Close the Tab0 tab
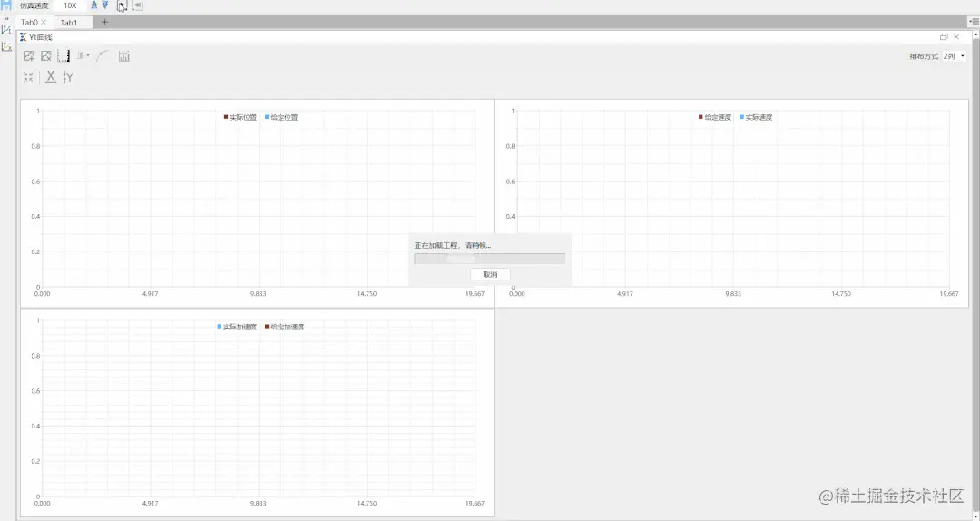980x521 pixels. [x=44, y=22]
